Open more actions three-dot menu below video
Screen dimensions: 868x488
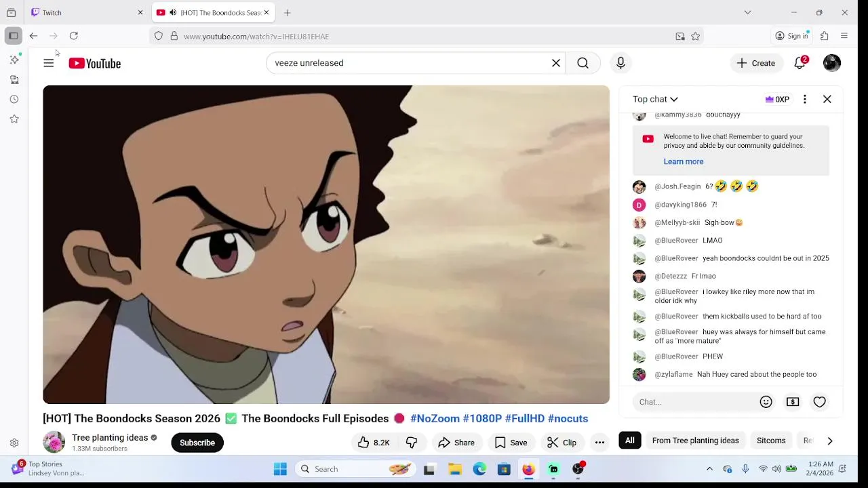[x=599, y=443]
